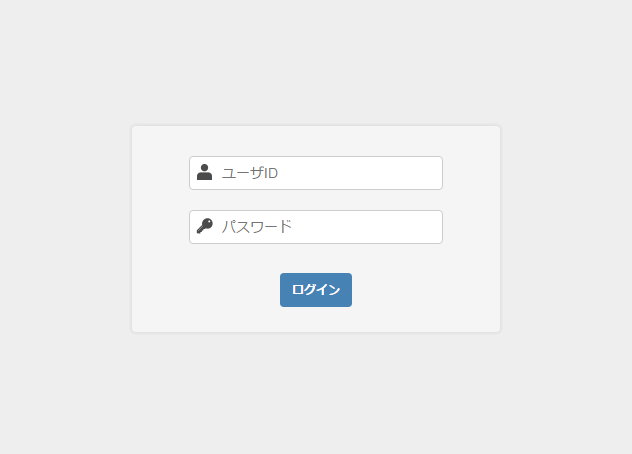Focus the パスワード input field

(x=316, y=227)
